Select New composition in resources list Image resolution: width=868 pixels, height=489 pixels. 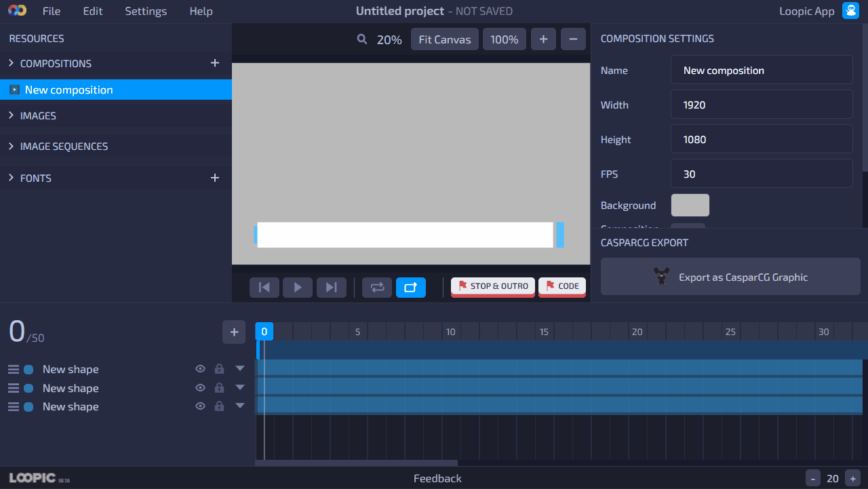[x=116, y=90]
